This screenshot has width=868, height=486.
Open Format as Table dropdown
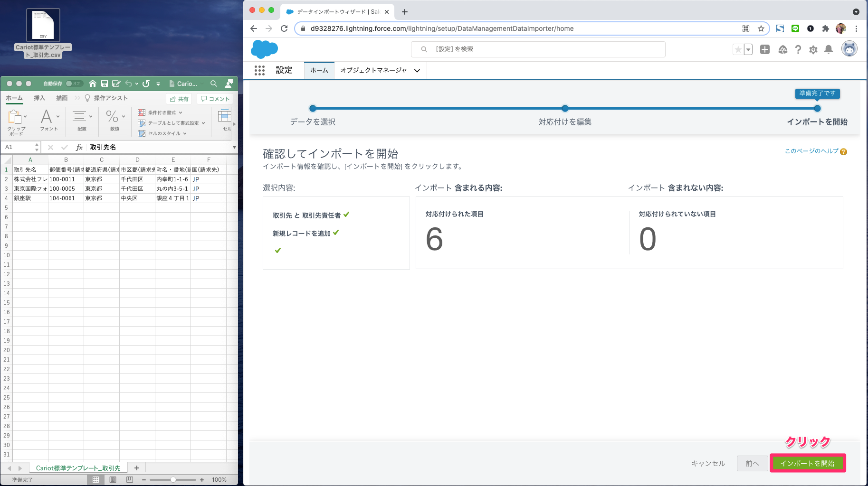171,123
